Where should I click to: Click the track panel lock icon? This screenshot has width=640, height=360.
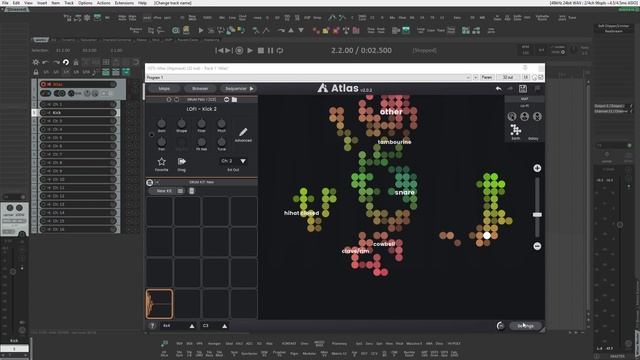click(x=36, y=72)
